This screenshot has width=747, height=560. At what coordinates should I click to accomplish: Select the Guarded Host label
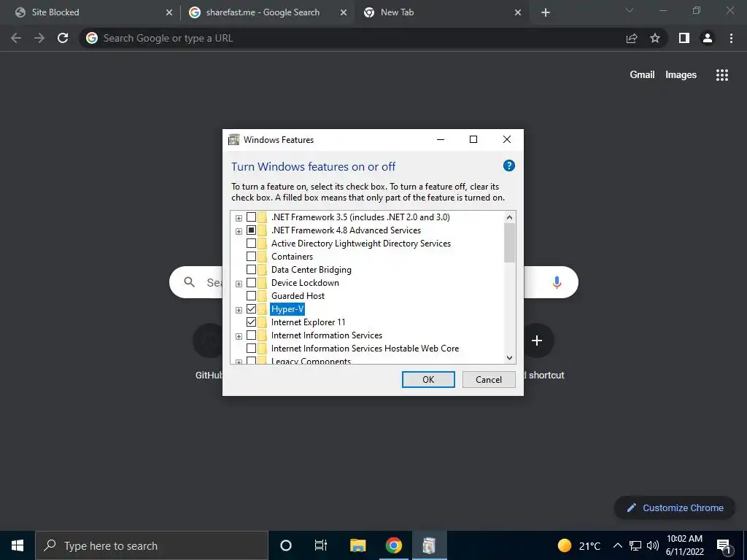tap(298, 296)
